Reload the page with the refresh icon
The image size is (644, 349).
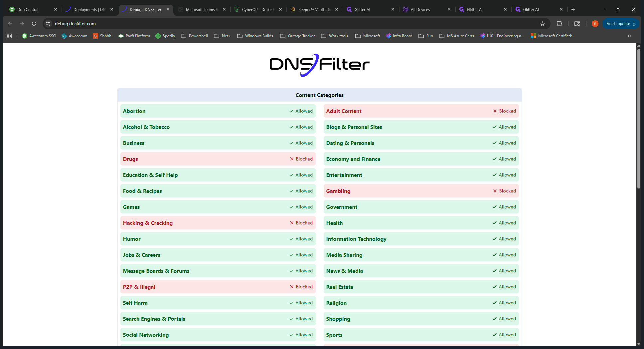point(34,24)
